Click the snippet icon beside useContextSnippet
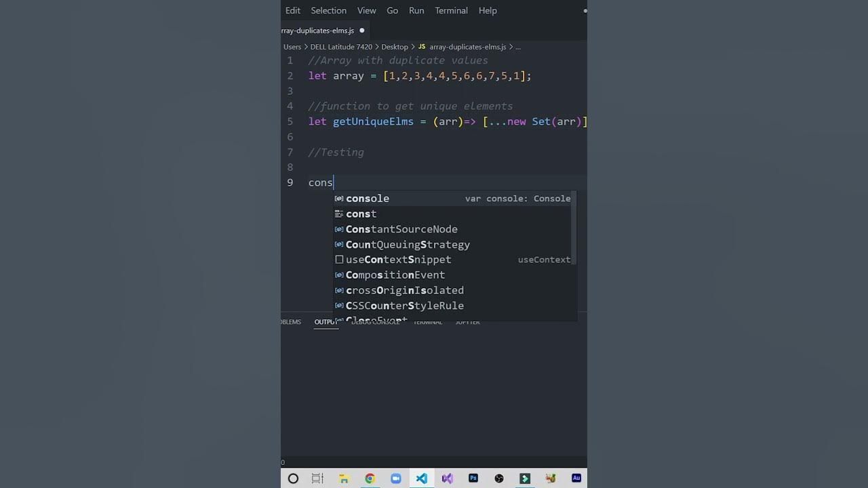 (339, 260)
